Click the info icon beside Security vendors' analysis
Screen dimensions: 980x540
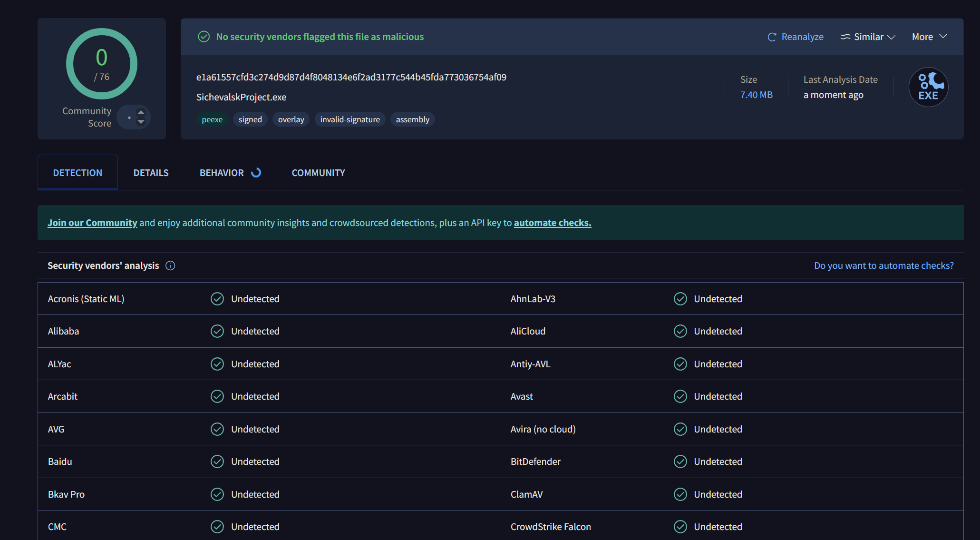[x=170, y=265]
